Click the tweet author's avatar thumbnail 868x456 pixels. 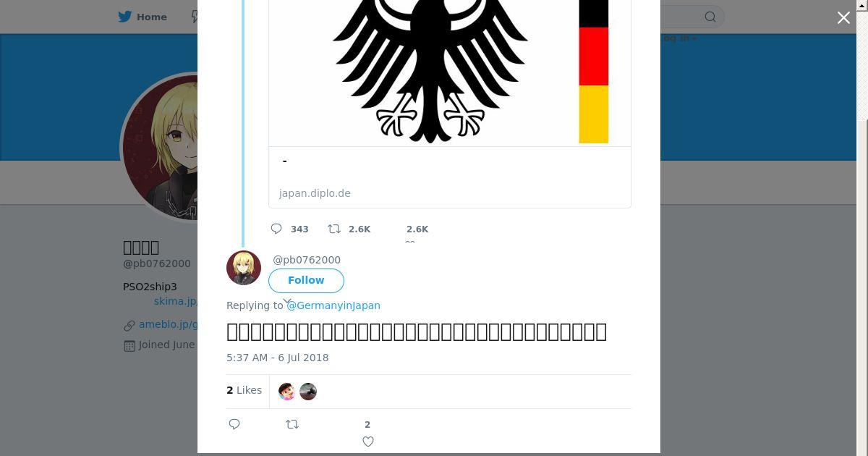(x=244, y=268)
